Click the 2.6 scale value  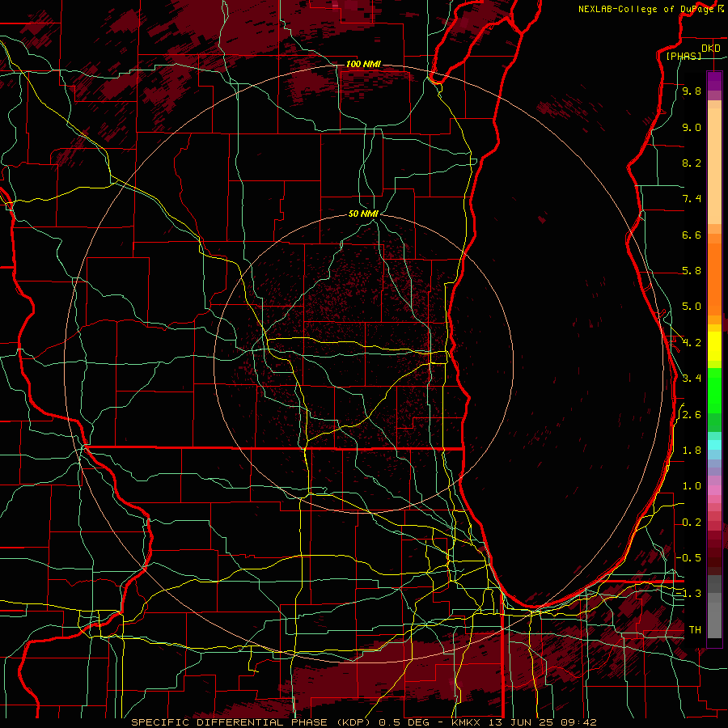tap(692, 415)
